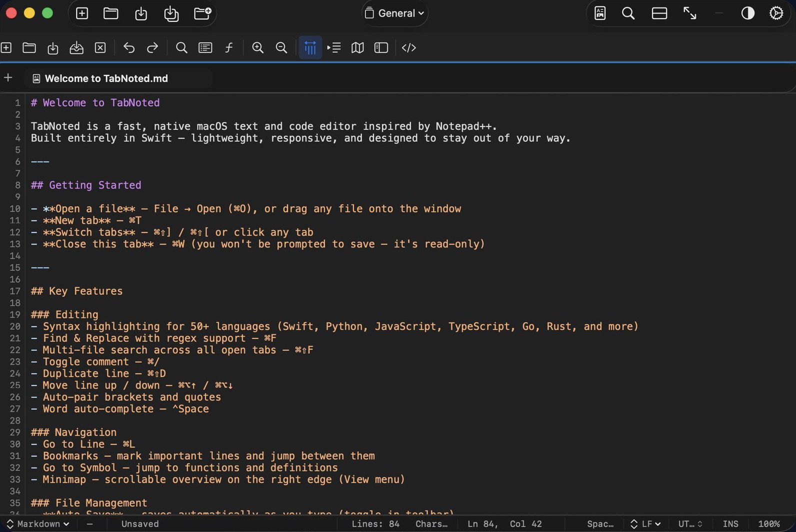The height and width of the screenshot is (532, 796).
Task: Click the save icon in the second toolbar row
Action: [53, 48]
